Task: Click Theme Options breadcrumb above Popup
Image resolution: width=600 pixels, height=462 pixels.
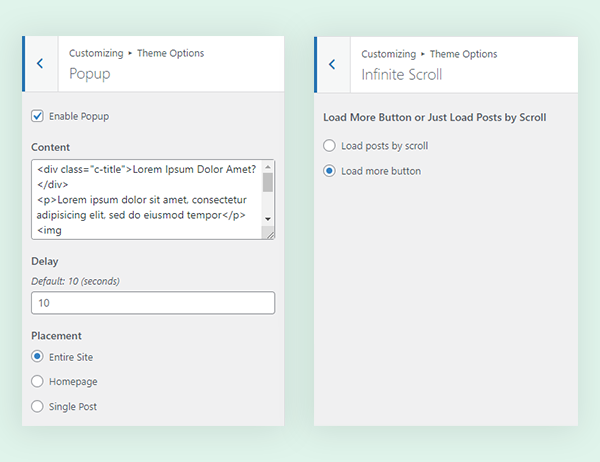Action: 171,54
